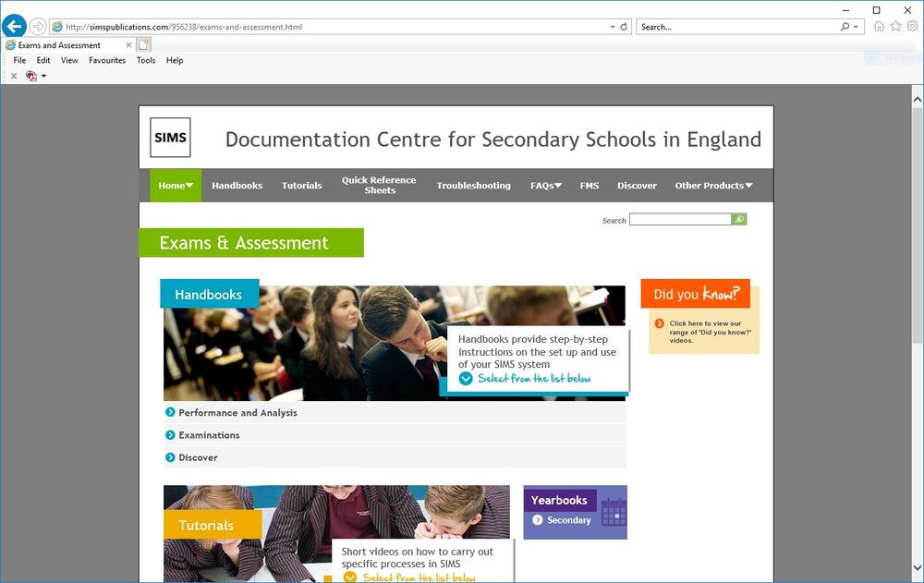Expand the PDF toolbar dropdown arrow
This screenshot has height=583, width=924.
tap(43, 76)
